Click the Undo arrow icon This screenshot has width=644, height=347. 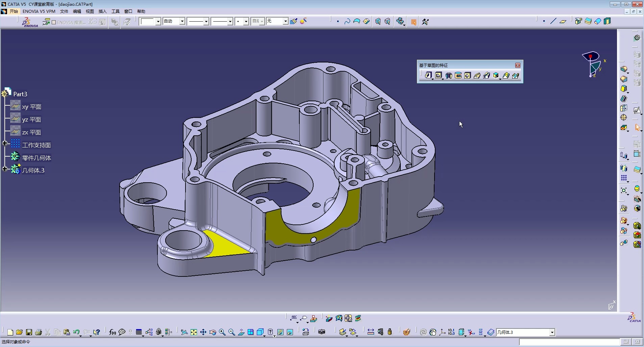click(76, 332)
